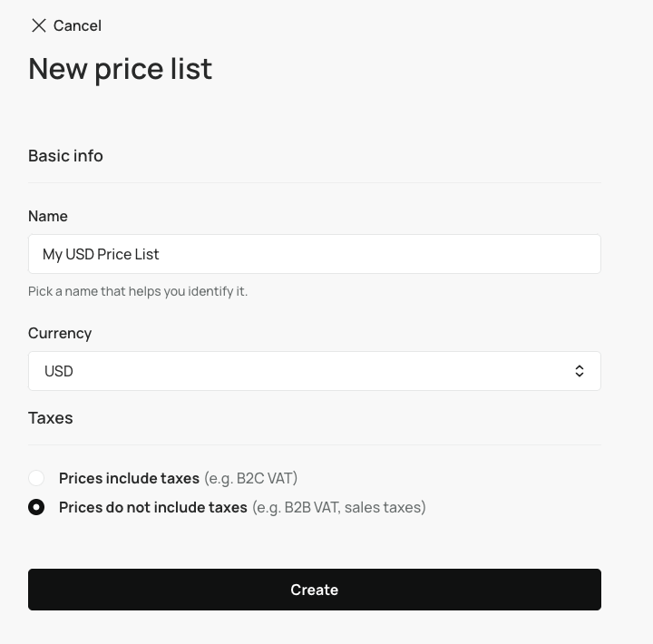Screen dimensions: 653x644
Task: Focus the Name input field
Action: [x=363, y=254]
